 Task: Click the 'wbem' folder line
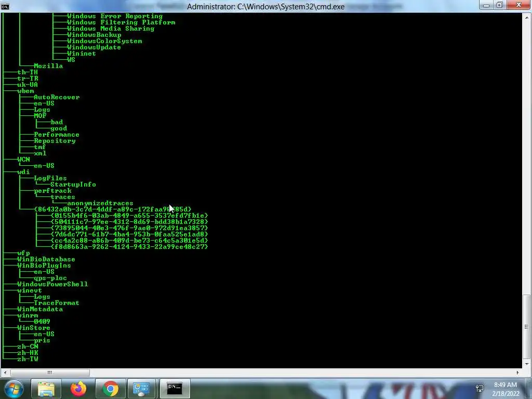25,91
